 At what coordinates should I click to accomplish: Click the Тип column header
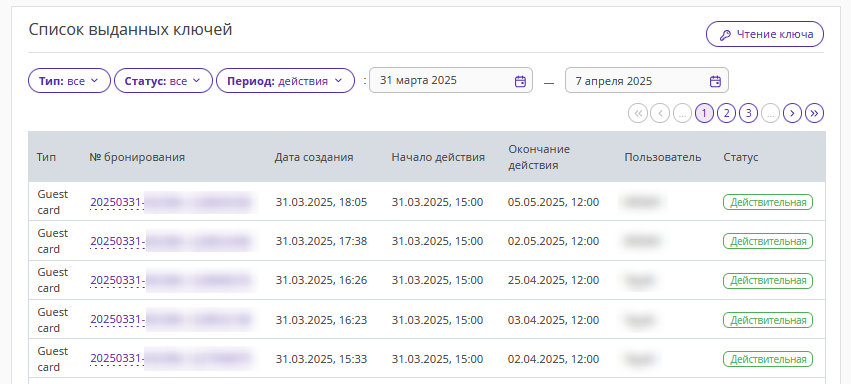click(x=46, y=157)
